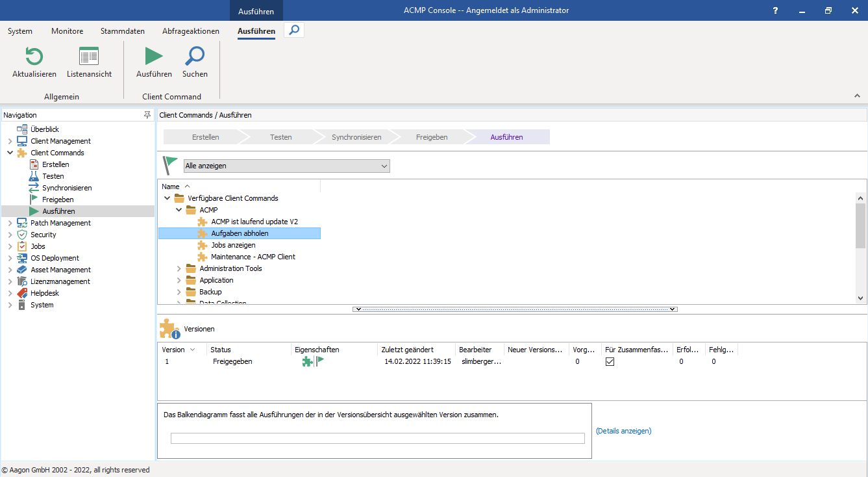Open the Stammdaten ribbon tab
The width and height of the screenshot is (868, 477).
[x=122, y=31]
